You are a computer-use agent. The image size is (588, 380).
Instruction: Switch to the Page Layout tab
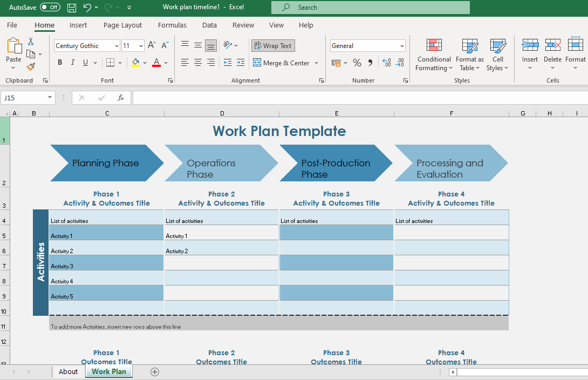pos(122,25)
